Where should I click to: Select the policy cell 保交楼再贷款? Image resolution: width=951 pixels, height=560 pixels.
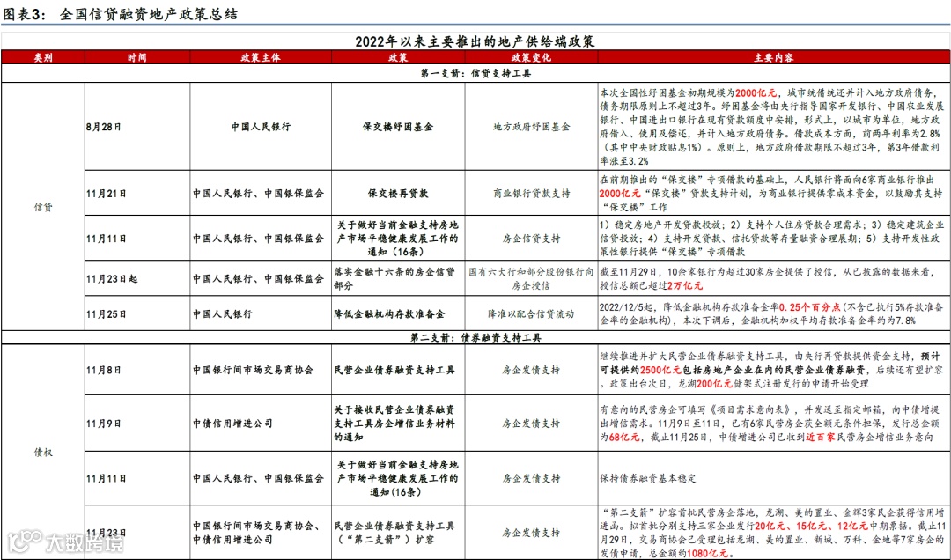pos(398,194)
